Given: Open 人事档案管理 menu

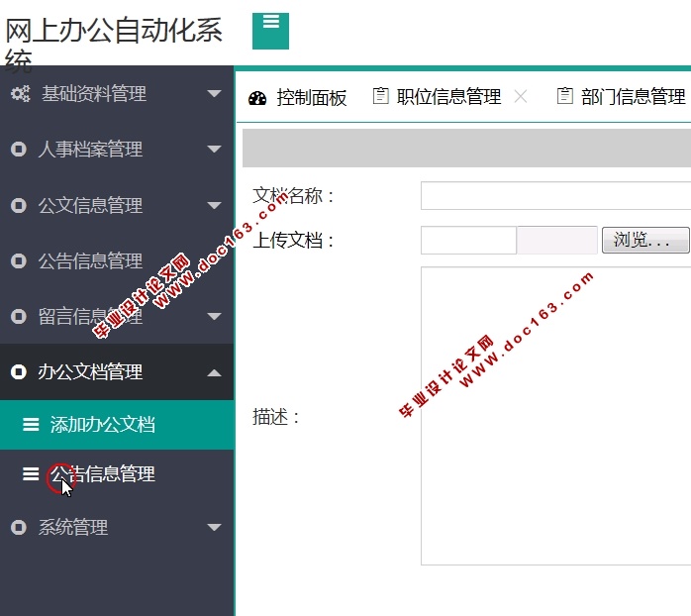Looking at the screenshot, I should click(x=117, y=149).
